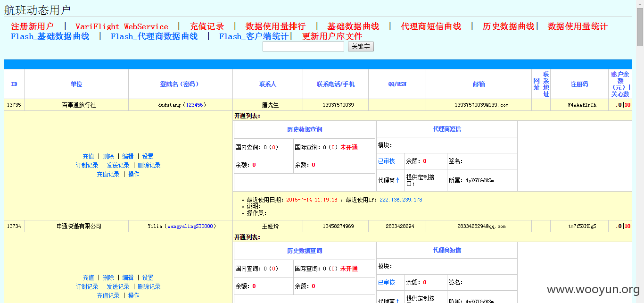Screen dimensions: 644x303
Task: Click the 关键字 search button
Action: pyautogui.click(x=361, y=47)
